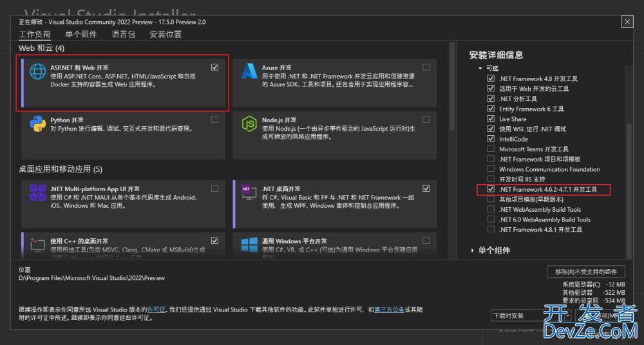
Task: Switch to the 单个组件 tab
Action: point(81,35)
